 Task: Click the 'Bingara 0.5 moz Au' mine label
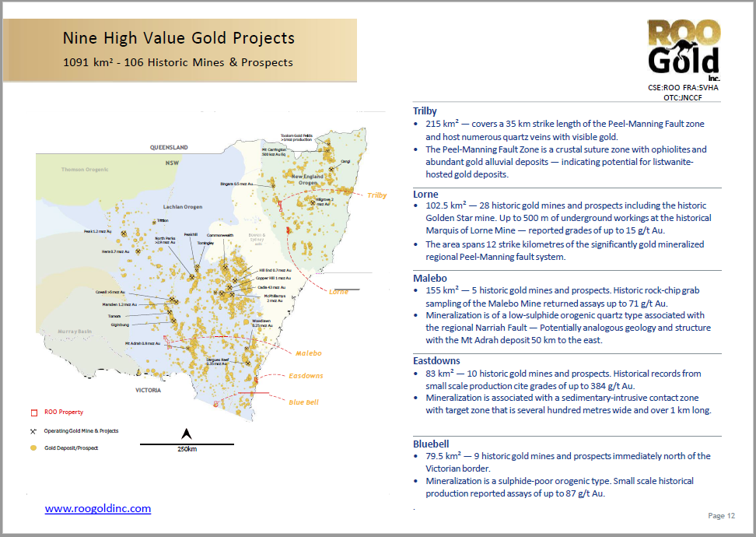tap(236, 184)
